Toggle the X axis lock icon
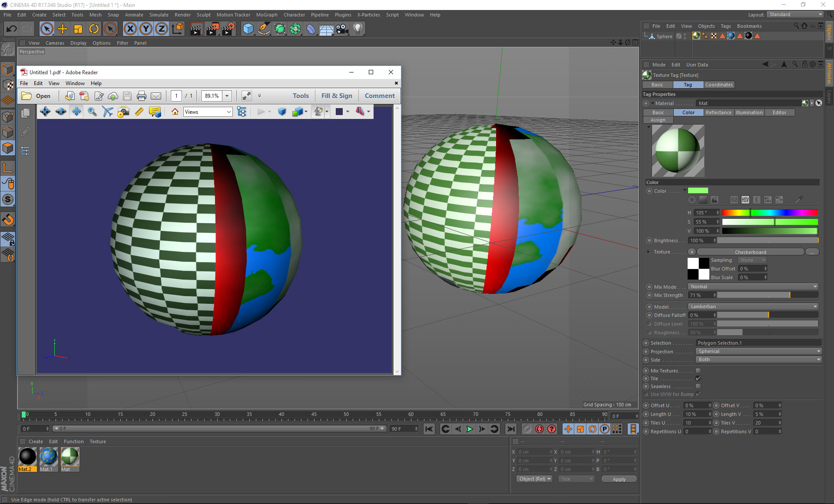The height and width of the screenshot is (504, 834). (130, 29)
